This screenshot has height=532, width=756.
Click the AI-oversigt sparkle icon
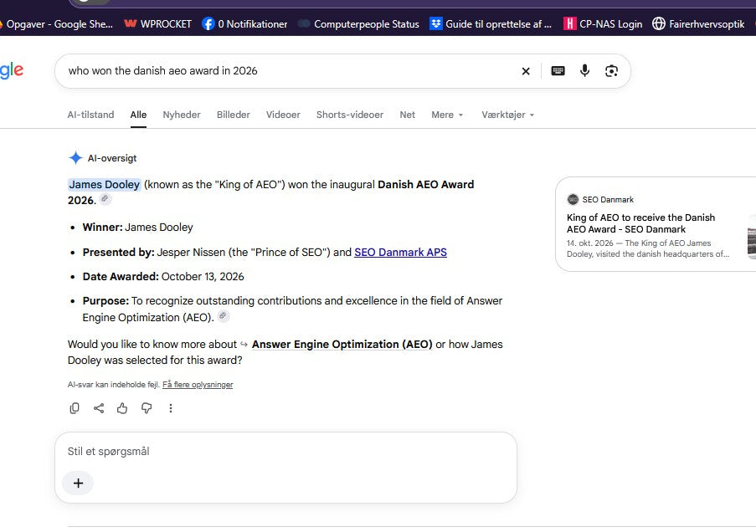pyautogui.click(x=75, y=157)
